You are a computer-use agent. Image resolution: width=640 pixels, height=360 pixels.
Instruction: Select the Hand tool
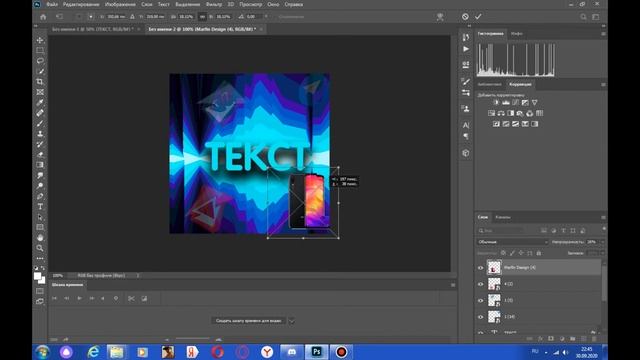(x=40, y=238)
